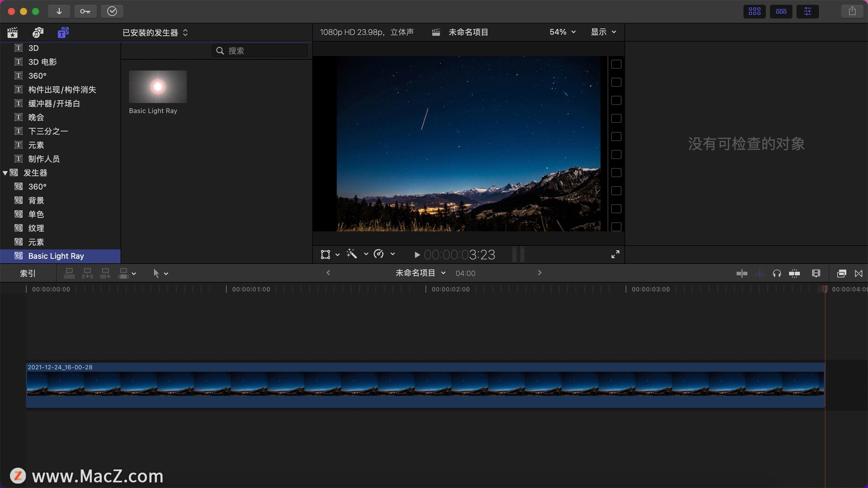This screenshot has height=488, width=868.
Task: Open the keyword editor key icon
Action: 85,11
